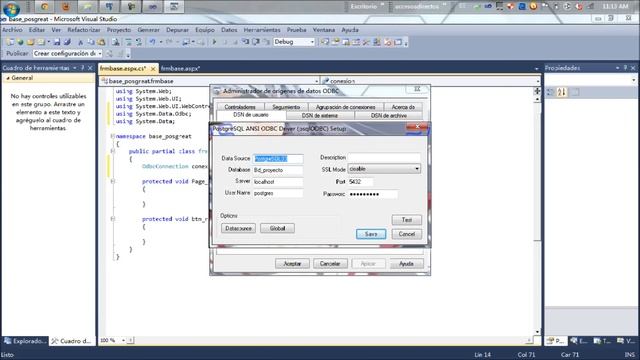Viewport: 640px width, 360px height.
Task: Open Cuadro de herramientas window options arrow
Action: point(75,68)
